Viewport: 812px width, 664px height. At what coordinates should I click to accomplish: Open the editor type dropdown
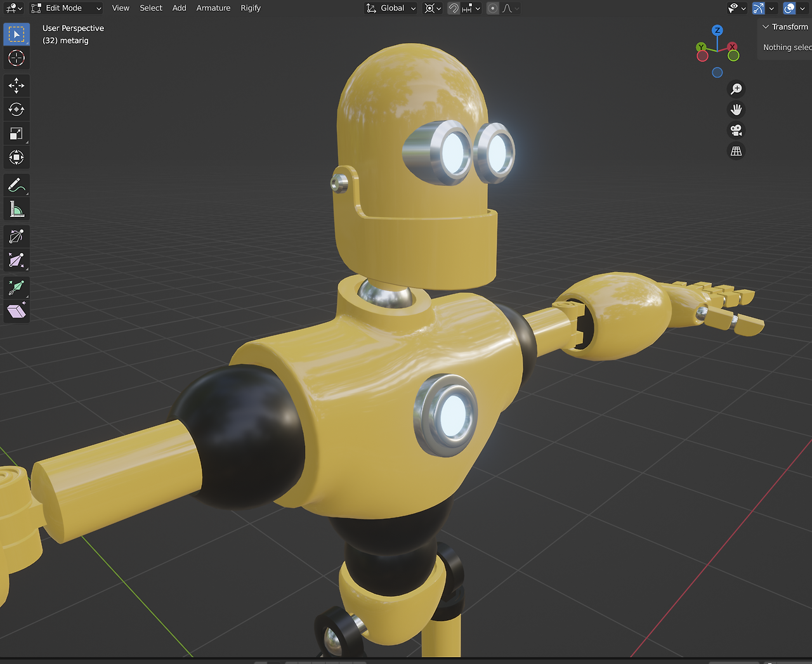click(x=13, y=8)
